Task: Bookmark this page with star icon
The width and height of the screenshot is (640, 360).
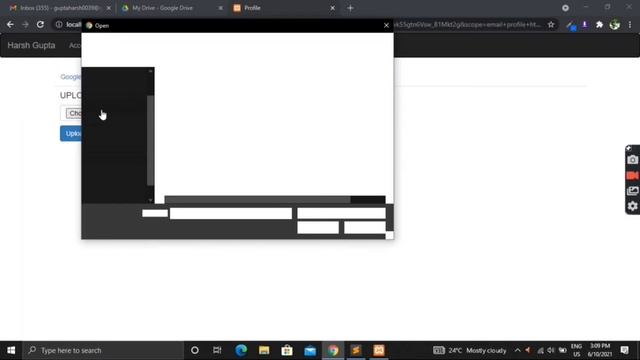Action: (551, 24)
